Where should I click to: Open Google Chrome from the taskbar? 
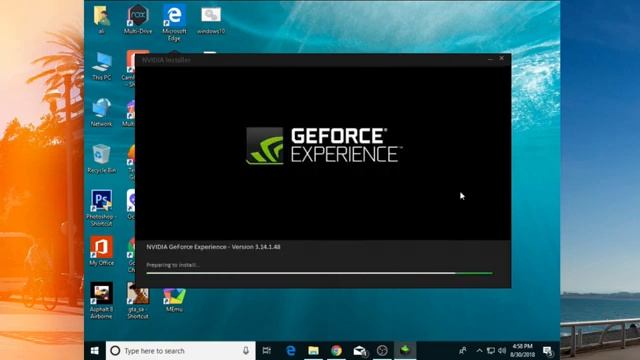336,351
